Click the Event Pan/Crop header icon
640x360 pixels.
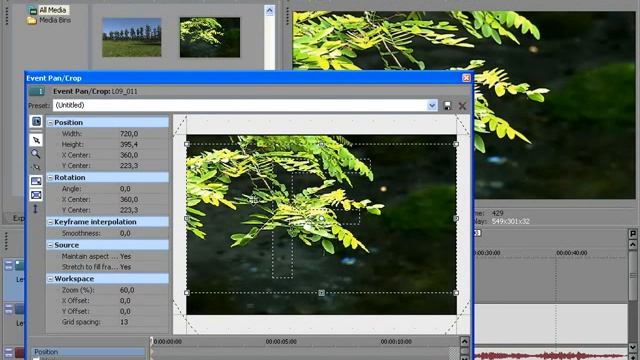(x=37, y=91)
